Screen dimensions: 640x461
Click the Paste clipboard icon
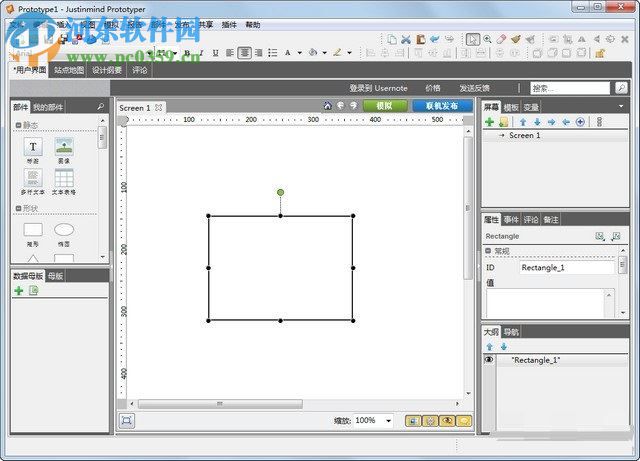(420, 39)
